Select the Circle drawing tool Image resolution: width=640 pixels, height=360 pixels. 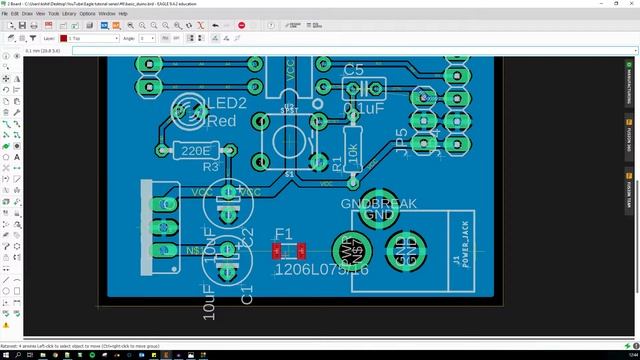coord(6,291)
